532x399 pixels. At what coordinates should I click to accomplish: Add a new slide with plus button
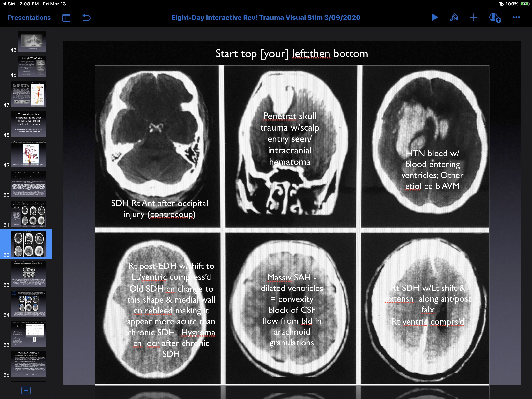(x=26, y=390)
